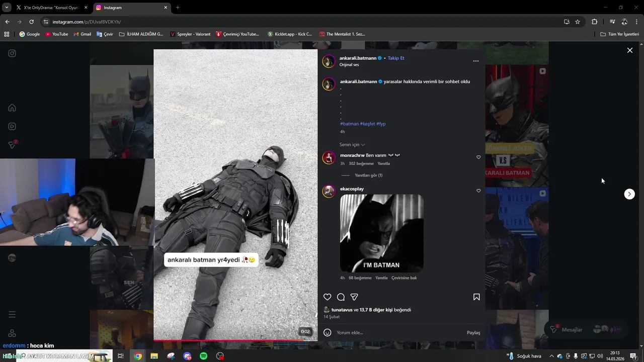The image size is (644, 362).
Task: Open the Chrome apps grid in bookmarks bar
Action: click(7, 34)
